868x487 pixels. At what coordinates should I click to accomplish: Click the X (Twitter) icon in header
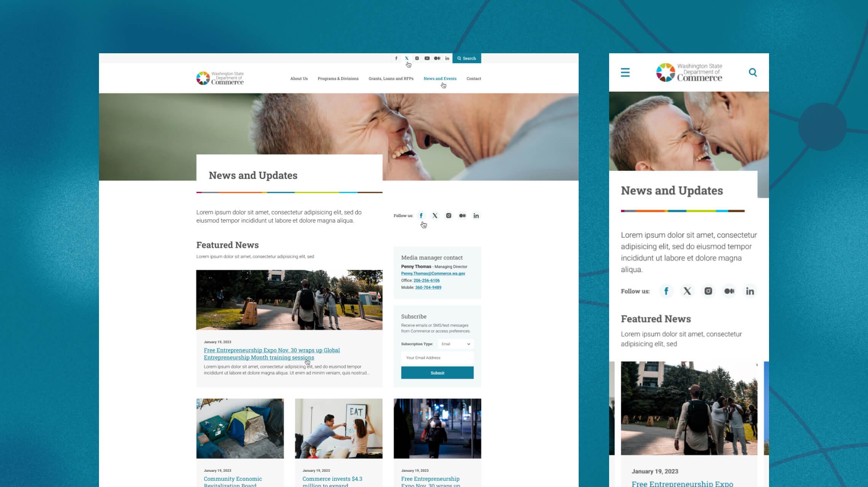407,58
